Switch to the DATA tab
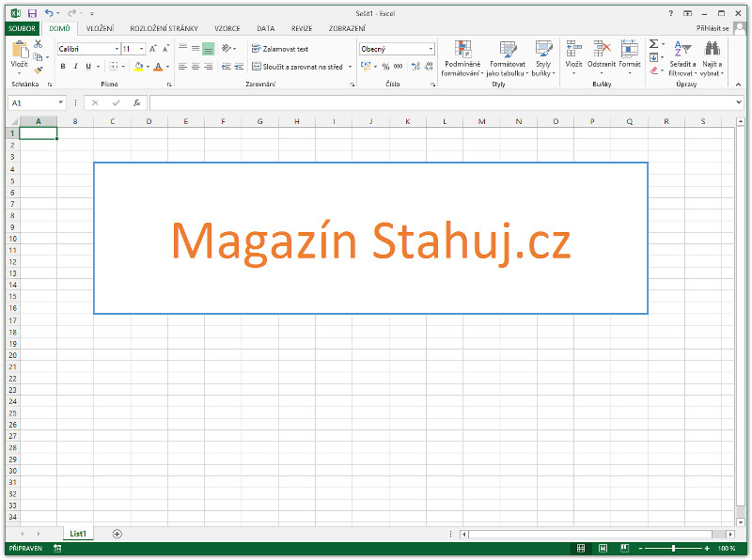The width and height of the screenshot is (752, 560). (x=266, y=28)
